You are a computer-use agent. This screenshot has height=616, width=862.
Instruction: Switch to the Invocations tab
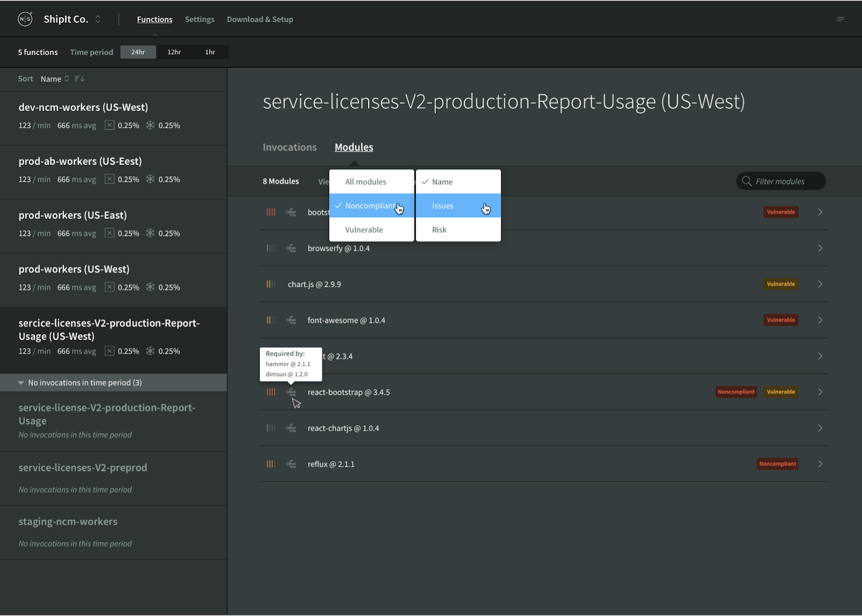tap(290, 147)
